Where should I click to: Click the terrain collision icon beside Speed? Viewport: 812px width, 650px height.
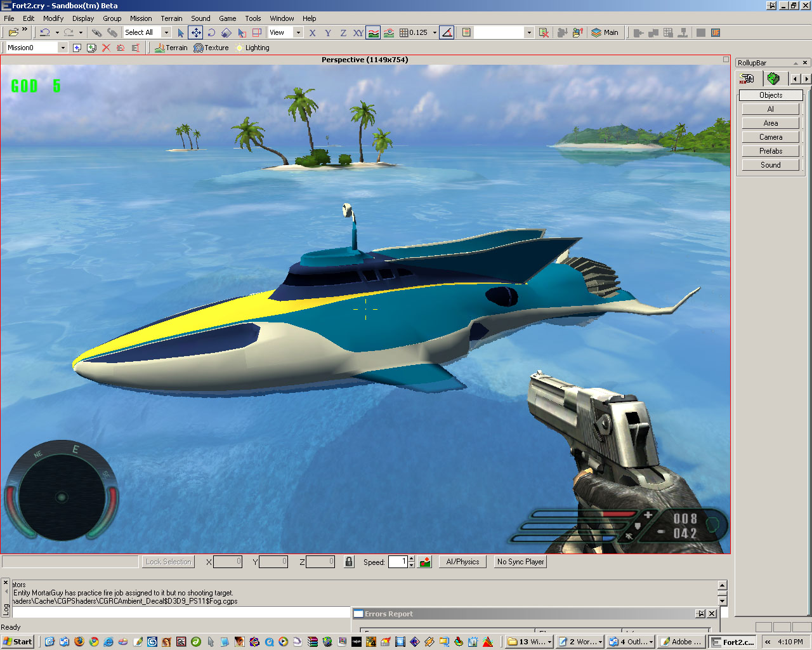425,562
